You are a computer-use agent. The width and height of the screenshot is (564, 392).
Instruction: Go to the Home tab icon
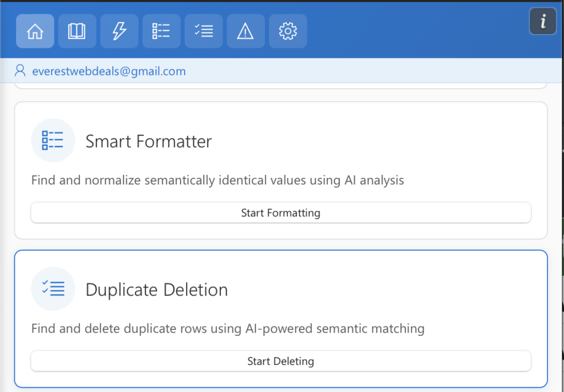(35, 31)
